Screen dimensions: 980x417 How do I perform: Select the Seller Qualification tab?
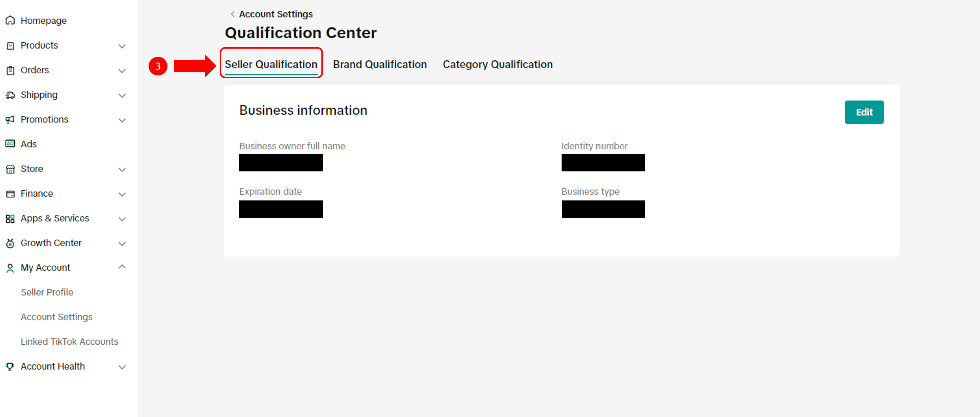coord(271,64)
